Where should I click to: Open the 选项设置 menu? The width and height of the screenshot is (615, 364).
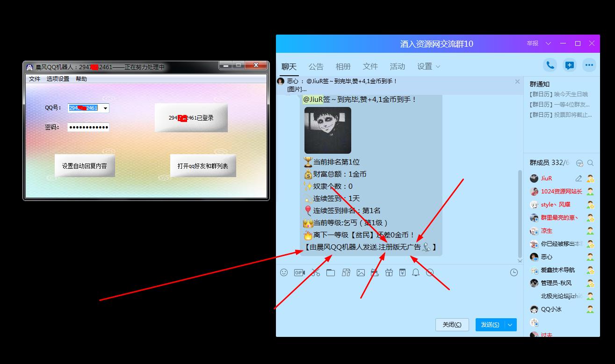58,79
